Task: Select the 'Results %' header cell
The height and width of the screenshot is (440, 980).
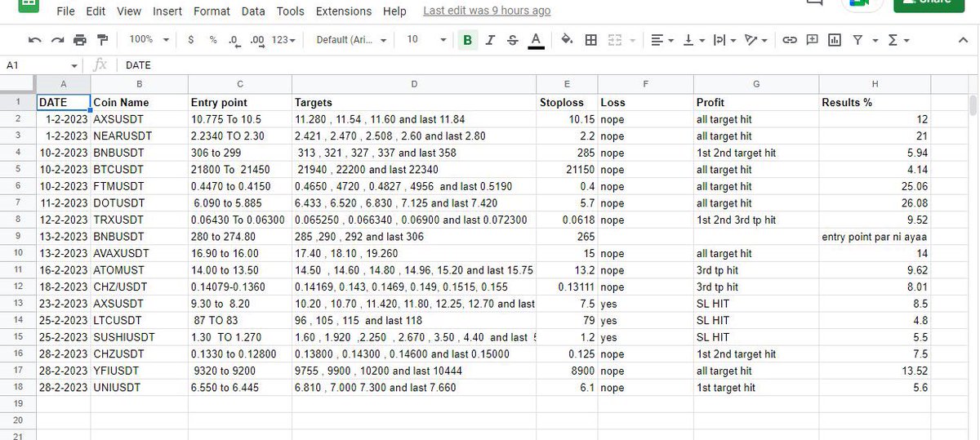Action: click(875, 103)
